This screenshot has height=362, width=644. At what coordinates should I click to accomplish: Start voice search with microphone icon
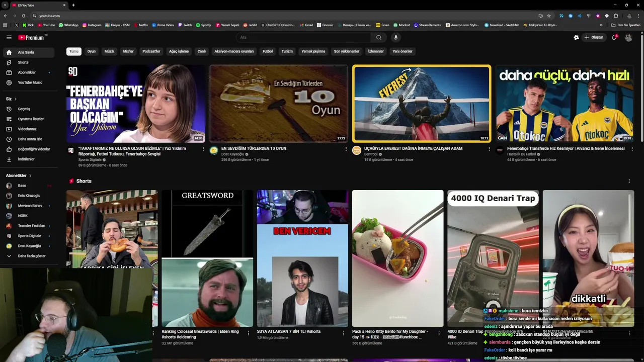396,37
